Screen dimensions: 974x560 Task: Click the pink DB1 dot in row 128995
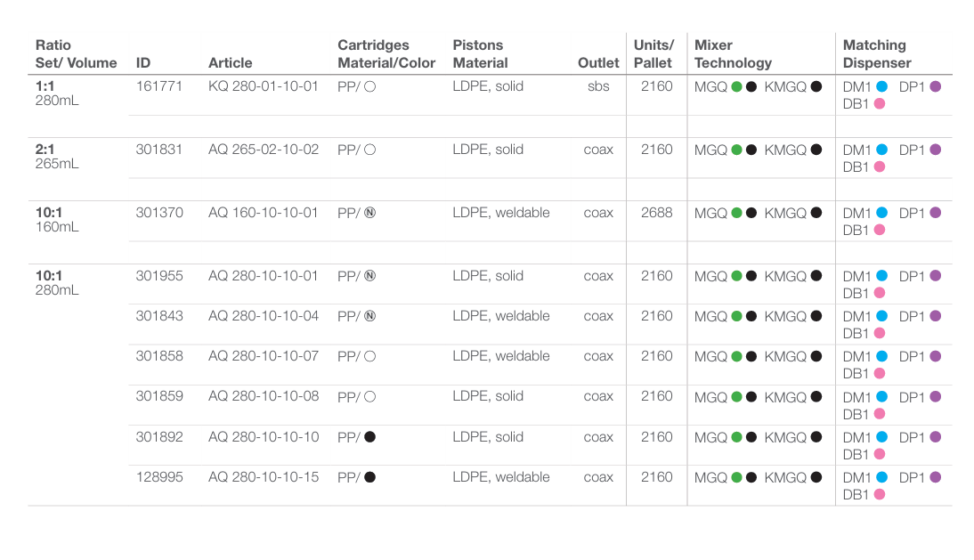coord(880,494)
